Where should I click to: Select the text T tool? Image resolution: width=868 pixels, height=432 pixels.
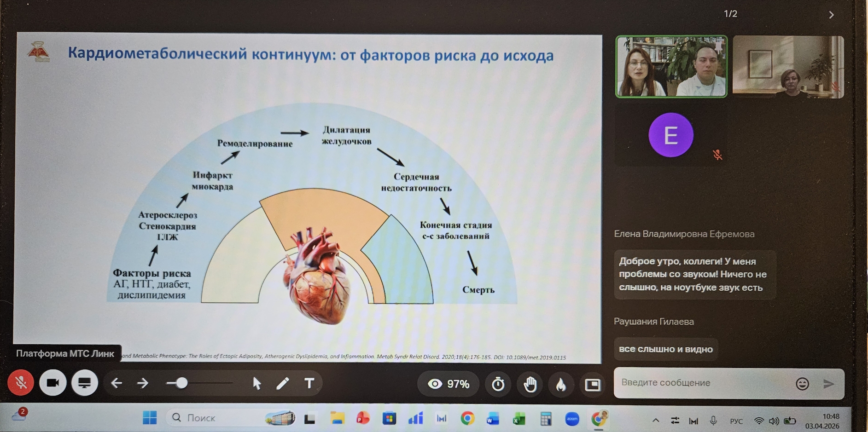309,383
